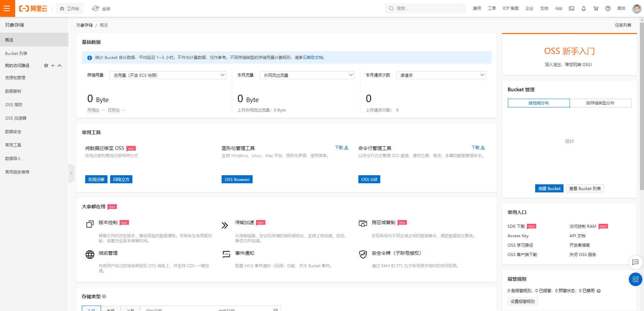Select the 概览 sidebar item
Image resolution: width=644 pixels, height=311 pixels.
34,40
